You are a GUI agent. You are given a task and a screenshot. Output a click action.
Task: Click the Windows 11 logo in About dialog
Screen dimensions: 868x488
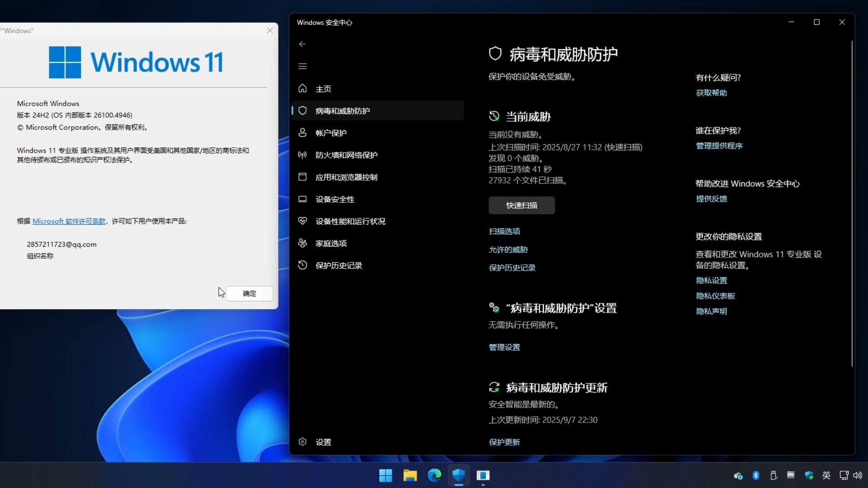[136, 62]
